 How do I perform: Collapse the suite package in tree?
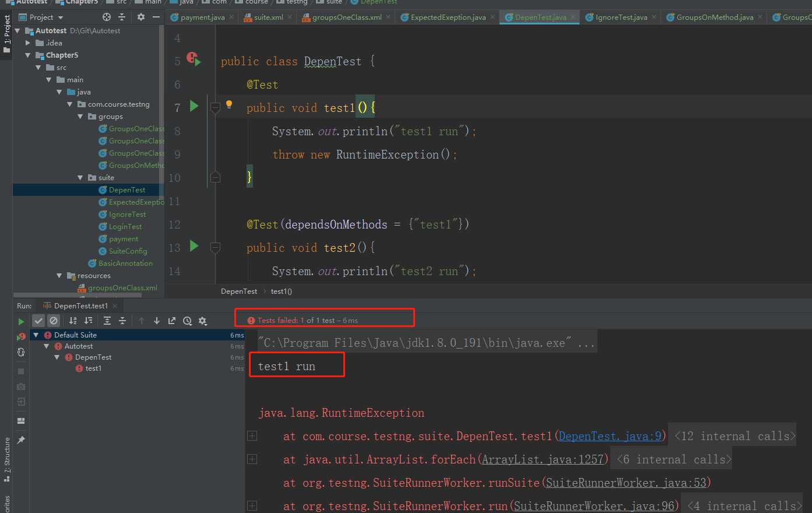80,178
